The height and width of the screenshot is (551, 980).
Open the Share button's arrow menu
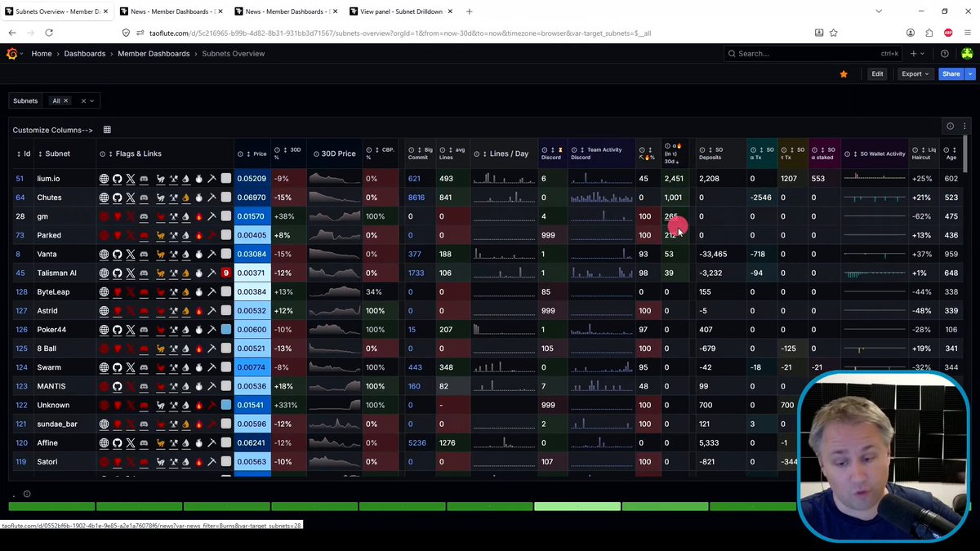pos(970,73)
